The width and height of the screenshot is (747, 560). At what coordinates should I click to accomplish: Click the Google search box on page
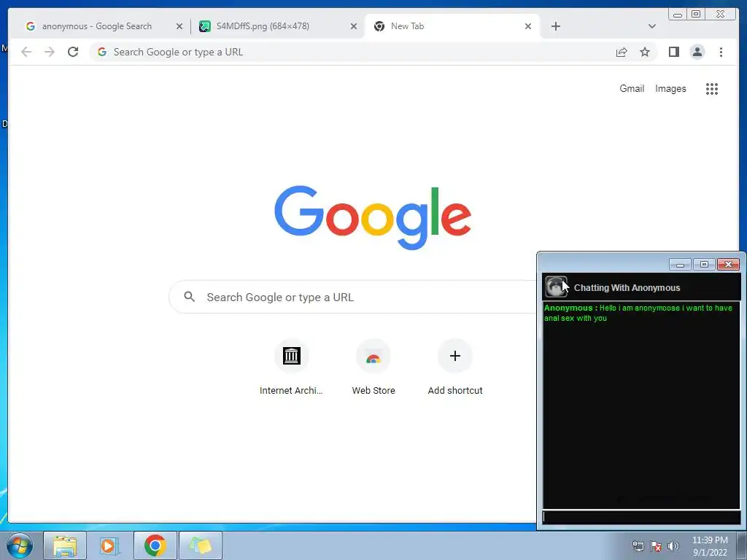354,297
